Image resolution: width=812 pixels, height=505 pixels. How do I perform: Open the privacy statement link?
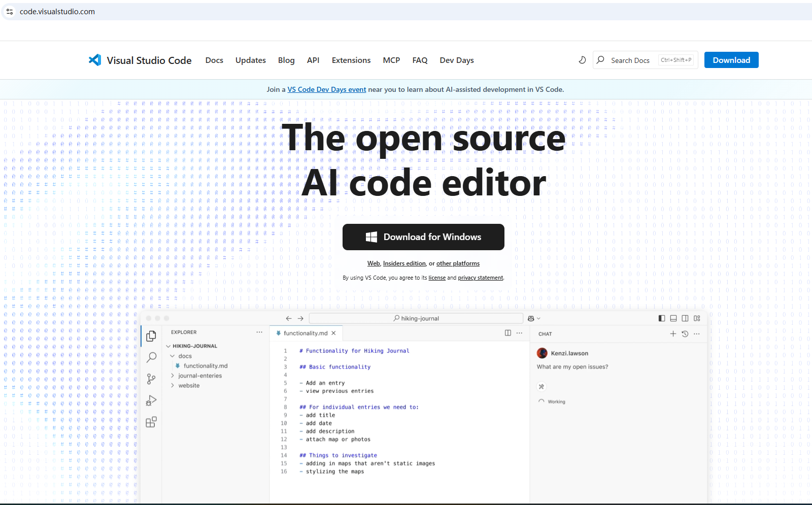[481, 278]
